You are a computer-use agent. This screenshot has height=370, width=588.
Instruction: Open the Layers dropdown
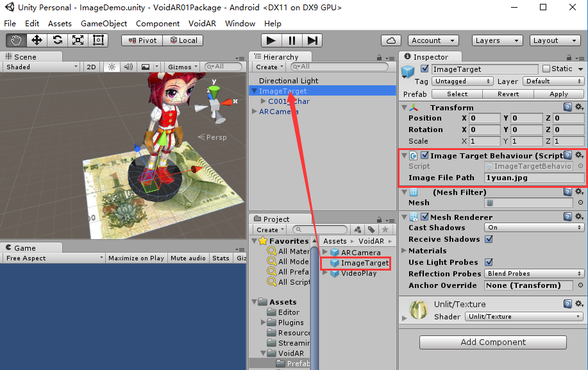click(497, 40)
